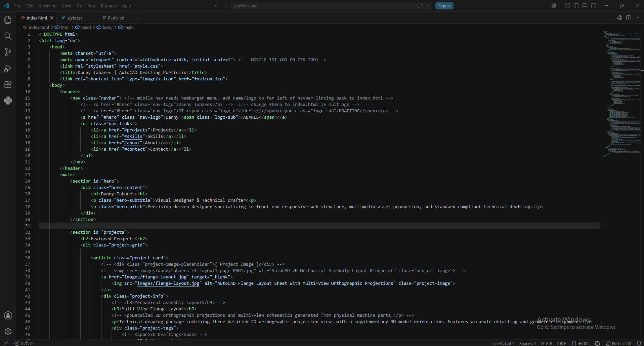Open the remote window indicator
The image size is (644, 346).
coord(6,343)
